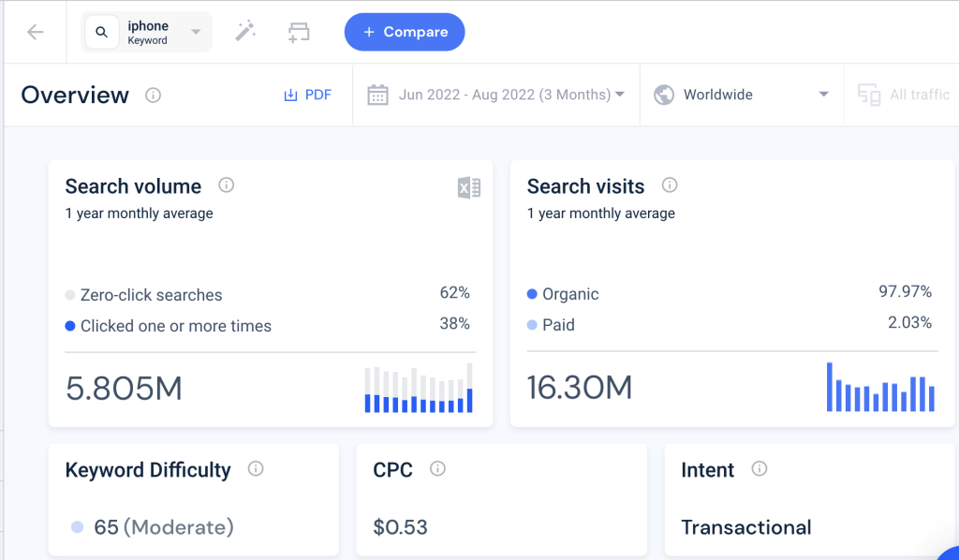This screenshot has height=560, width=959.
Task: Open the Jun 2022 - Aug 2022 date range picker
Action: coord(496,95)
